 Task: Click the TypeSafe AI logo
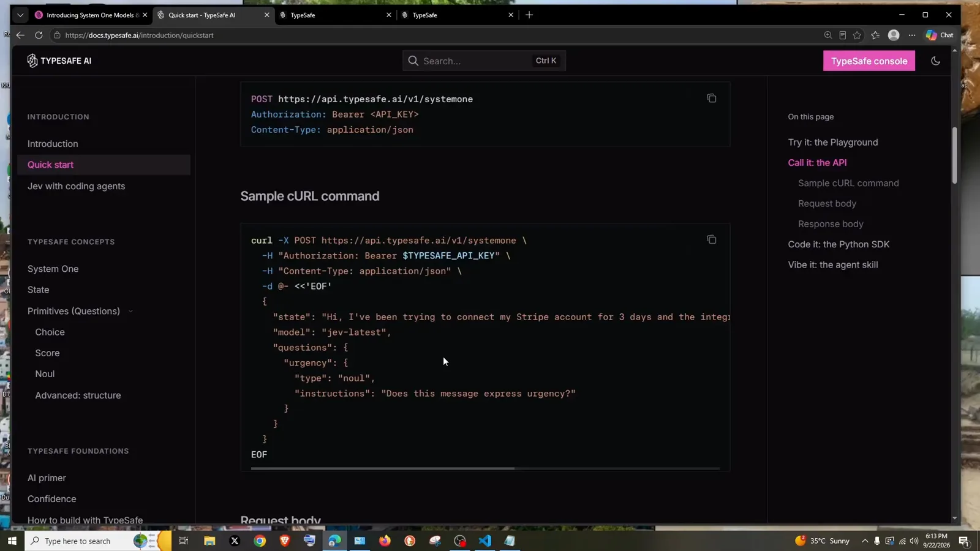click(59, 61)
